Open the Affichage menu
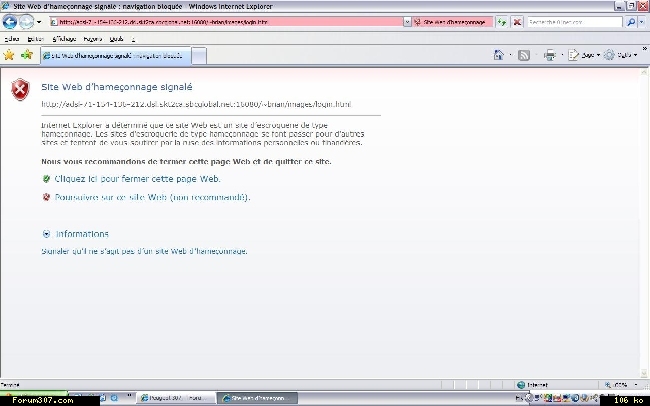Image resolution: width=650 pixels, height=406 pixels. pos(64,39)
